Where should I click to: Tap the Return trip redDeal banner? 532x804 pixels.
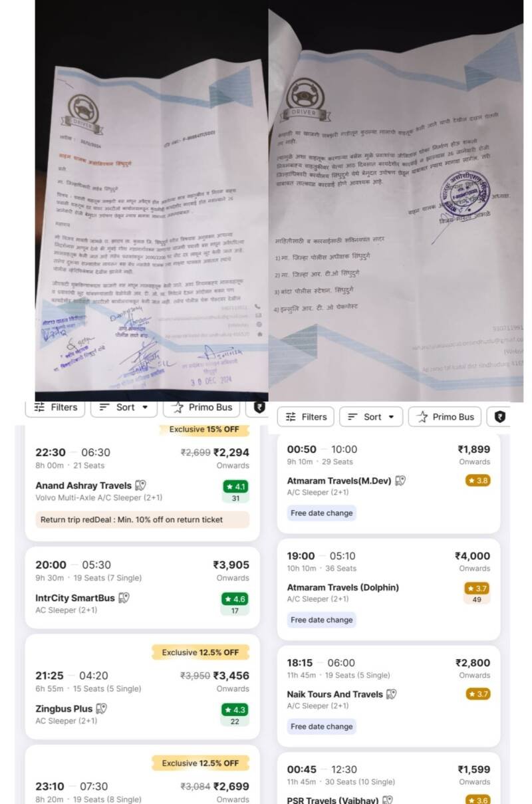point(142,519)
